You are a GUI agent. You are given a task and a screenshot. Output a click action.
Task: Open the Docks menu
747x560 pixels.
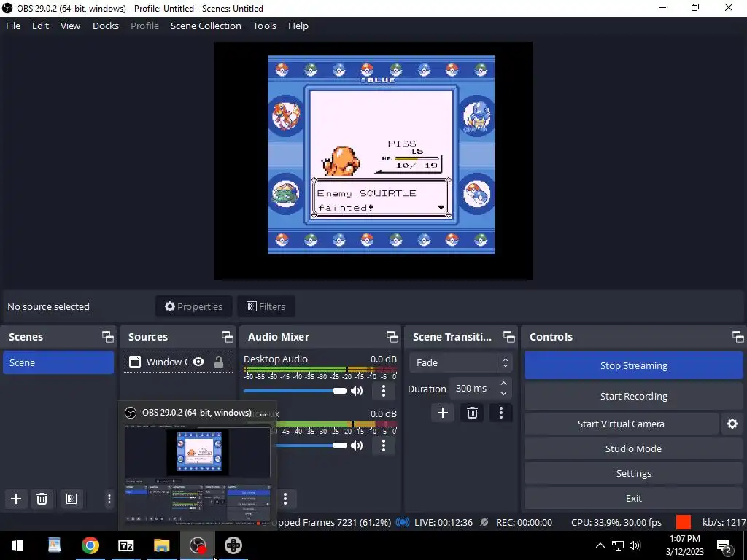(106, 26)
